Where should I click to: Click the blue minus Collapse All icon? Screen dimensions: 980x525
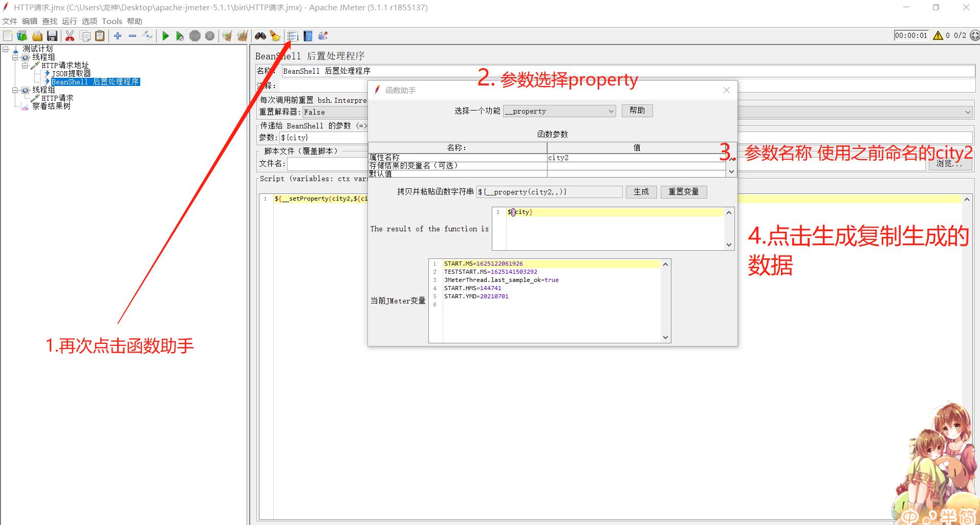[133, 36]
